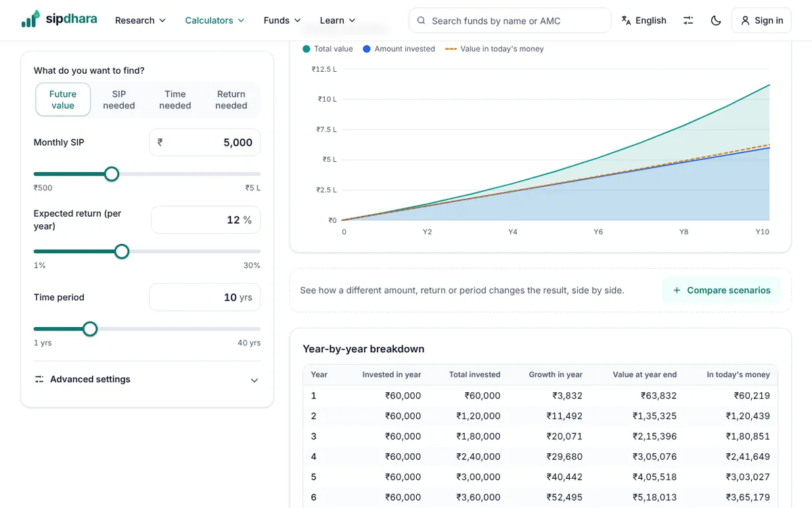Toggle dark mode moon icon

click(x=716, y=20)
